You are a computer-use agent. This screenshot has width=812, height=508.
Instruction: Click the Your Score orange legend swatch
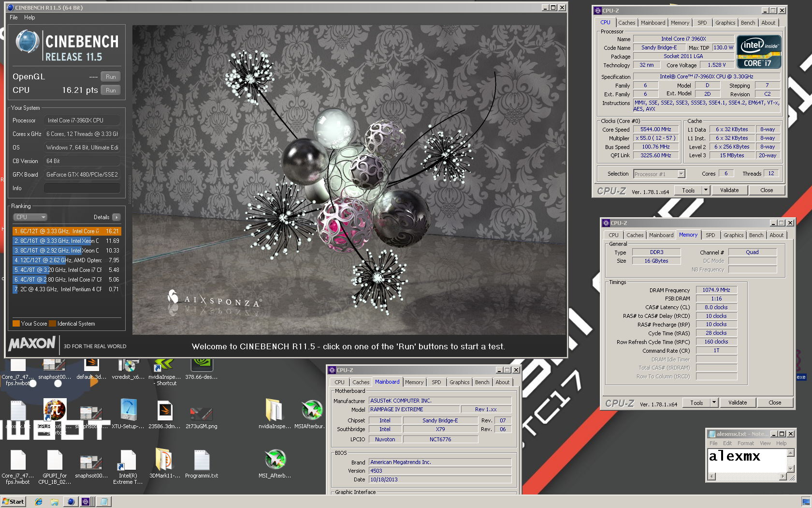pos(16,324)
